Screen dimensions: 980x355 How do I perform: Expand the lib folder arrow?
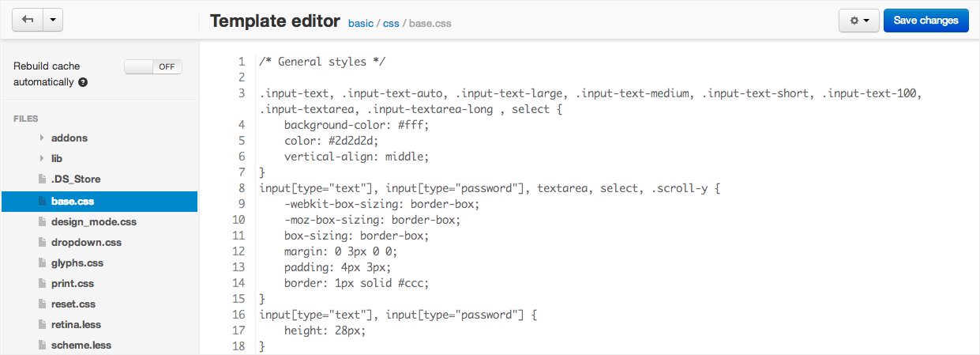point(42,159)
